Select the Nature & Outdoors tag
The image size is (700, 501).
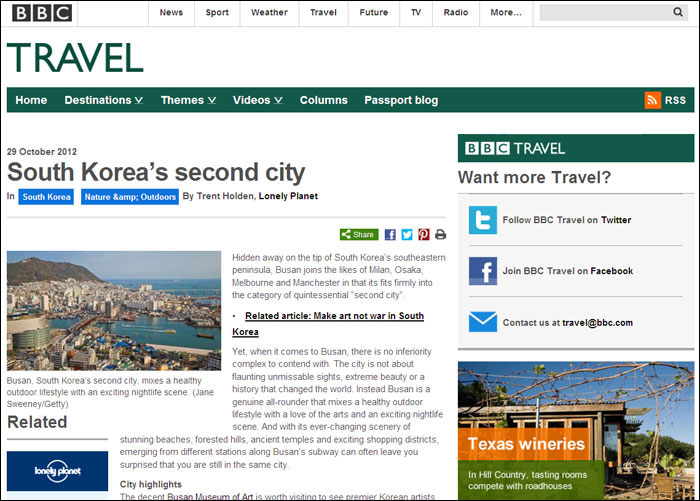(x=130, y=196)
